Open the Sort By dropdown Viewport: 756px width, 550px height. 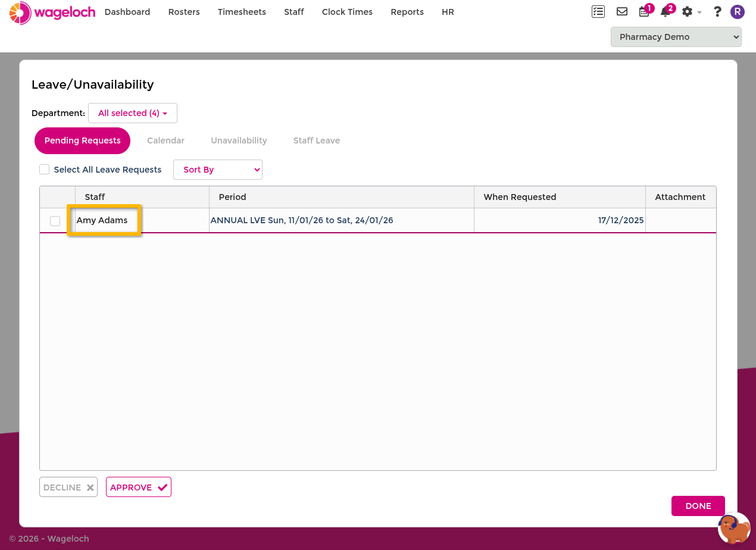[218, 170]
